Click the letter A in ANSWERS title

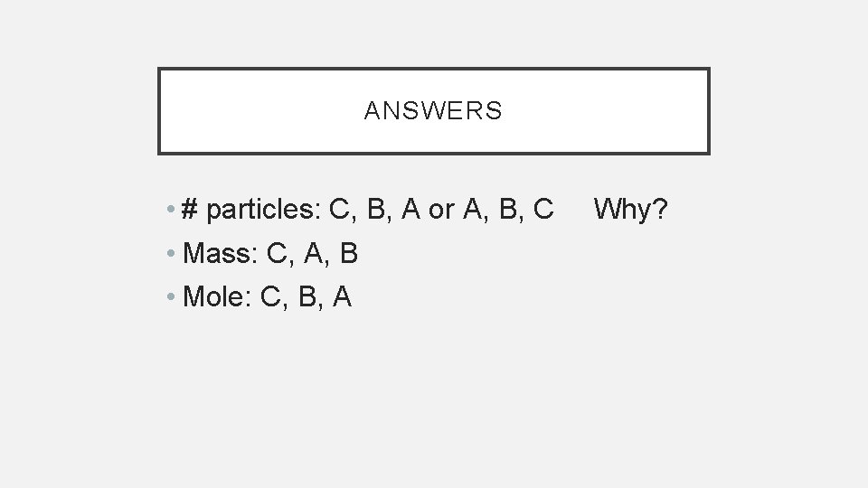[372, 111]
